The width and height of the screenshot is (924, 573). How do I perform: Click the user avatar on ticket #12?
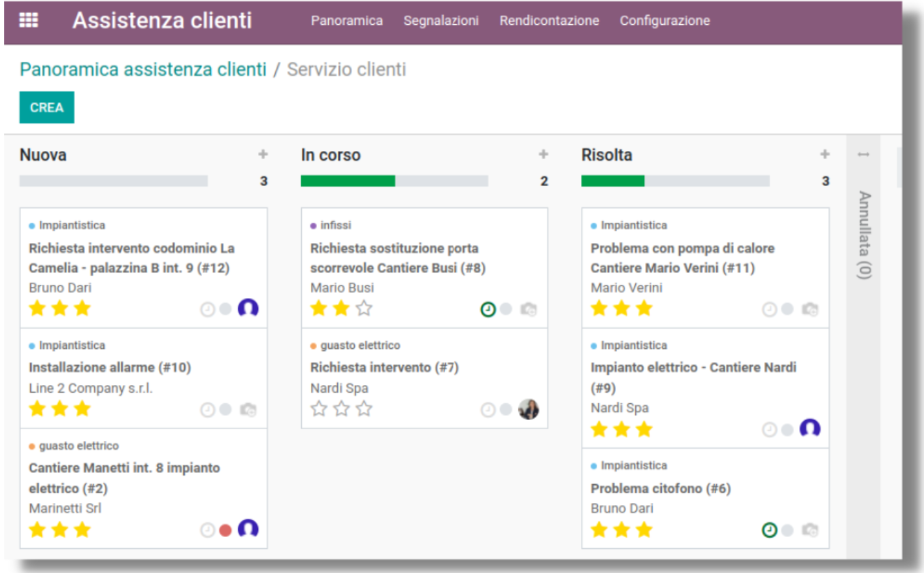pos(248,308)
